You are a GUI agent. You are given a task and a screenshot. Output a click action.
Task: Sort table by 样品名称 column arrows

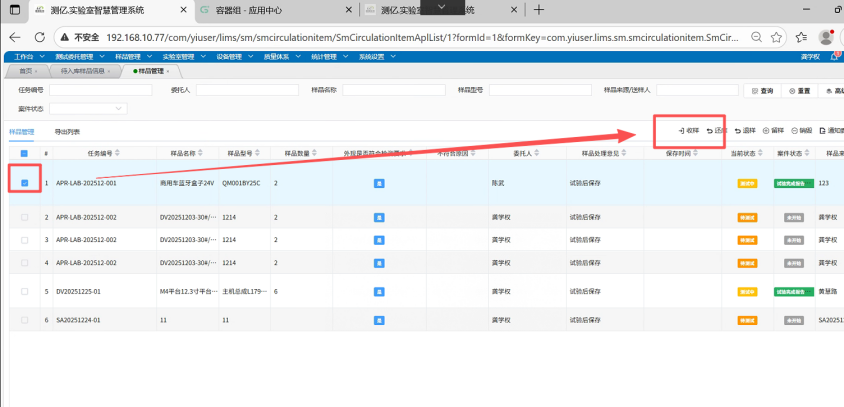pyautogui.click(x=200, y=153)
